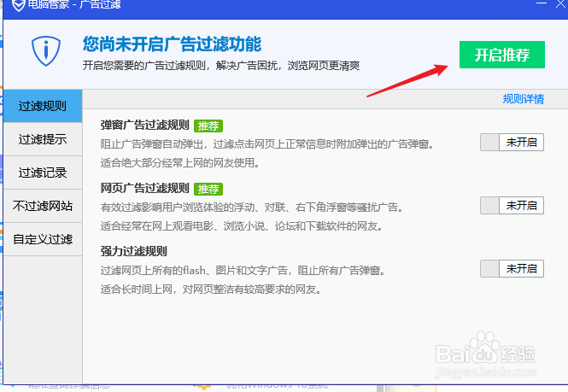The height and width of the screenshot is (392, 568).
Task: Select the 过滤规则 tab
Action: [43, 106]
